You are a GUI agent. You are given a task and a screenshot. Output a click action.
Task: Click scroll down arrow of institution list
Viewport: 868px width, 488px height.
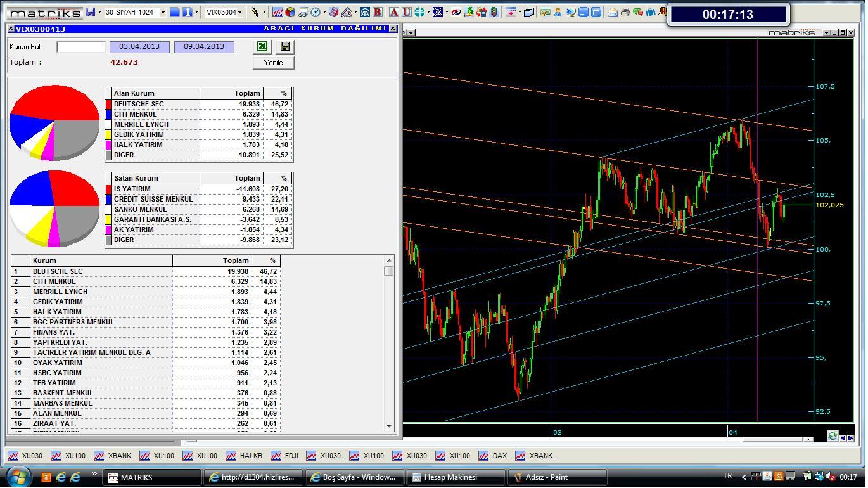pyautogui.click(x=389, y=427)
